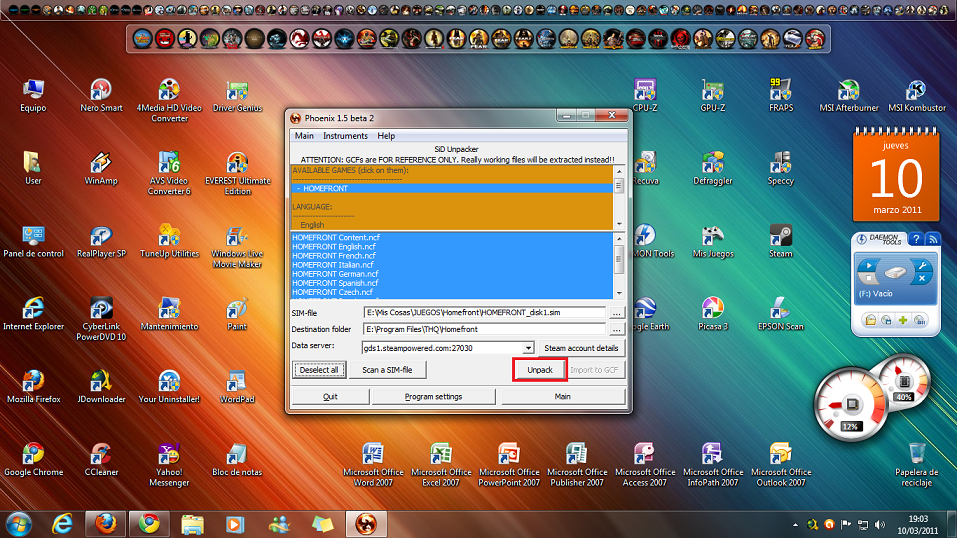Image resolution: width=957 pixels, height=538 pixels.
Task: Open Defraggler desktop icon
Action: 713,168
